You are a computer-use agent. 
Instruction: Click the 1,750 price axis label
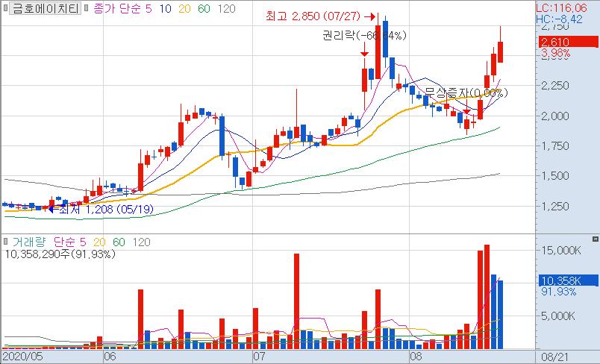click(x=555, y=146)
